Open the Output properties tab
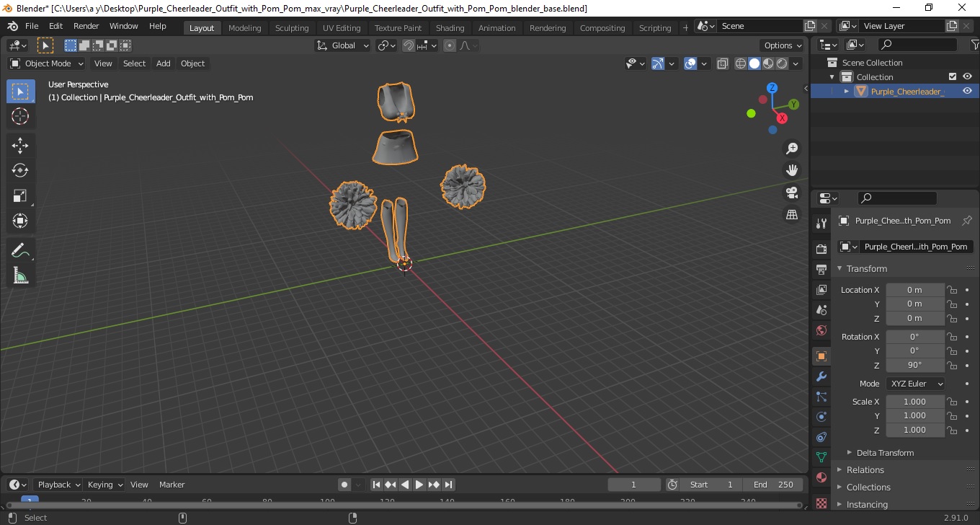 tap(821, 269)
